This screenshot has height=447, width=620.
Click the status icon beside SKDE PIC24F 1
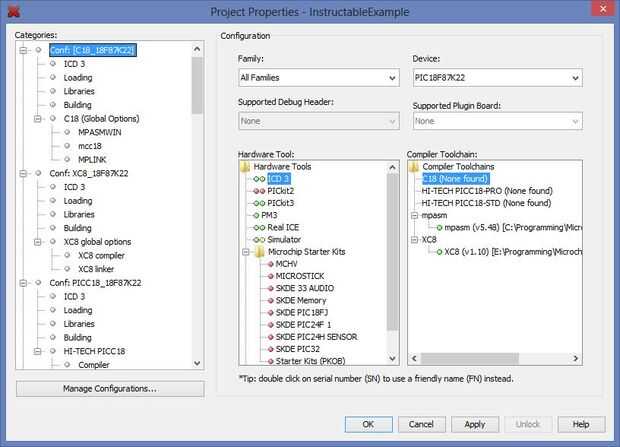click(270, 325)
